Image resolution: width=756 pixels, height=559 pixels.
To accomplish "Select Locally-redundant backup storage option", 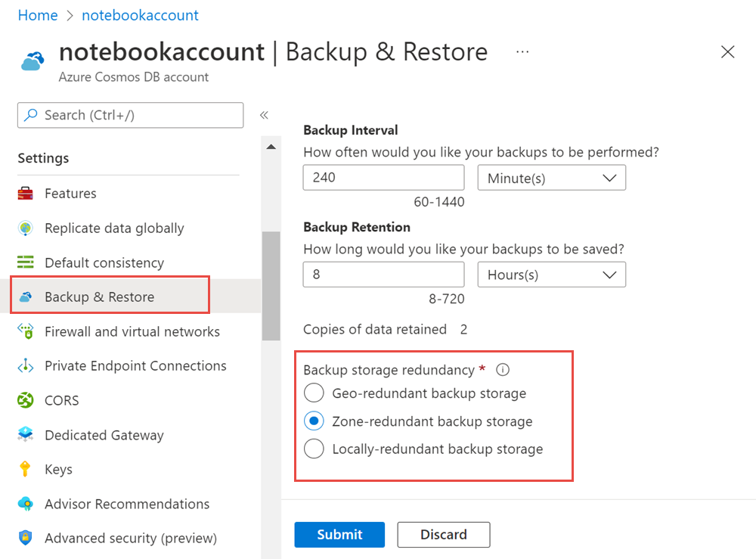I will coord(313,449).
